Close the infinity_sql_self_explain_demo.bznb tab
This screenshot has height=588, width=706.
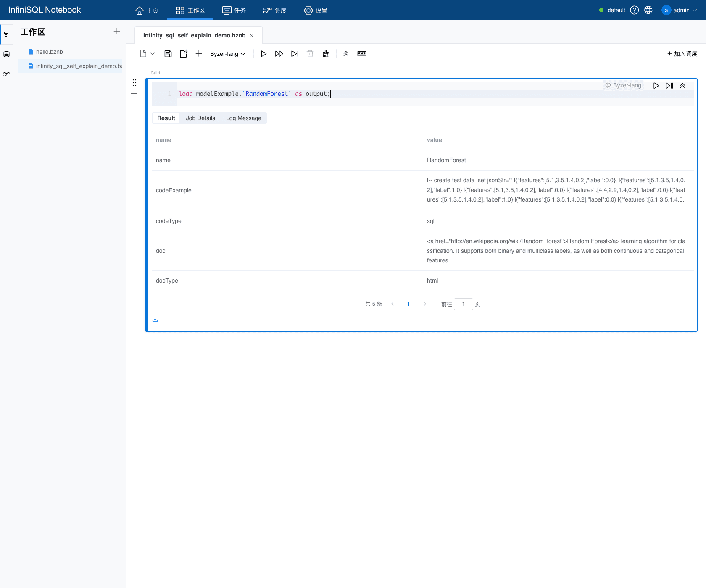point(252,36)
